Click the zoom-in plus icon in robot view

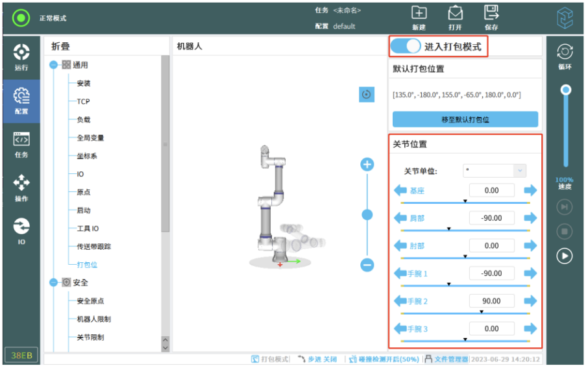tap(367, 164)
